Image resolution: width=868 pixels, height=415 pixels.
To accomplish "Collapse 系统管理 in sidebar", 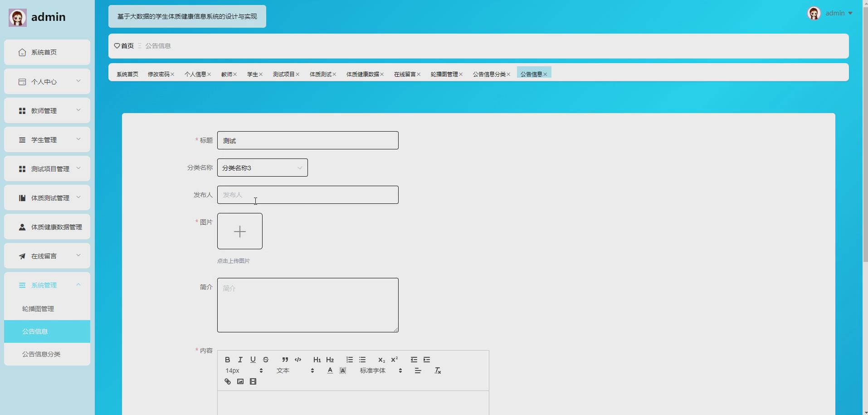I will pyautogui.click(x=47, y=285).
